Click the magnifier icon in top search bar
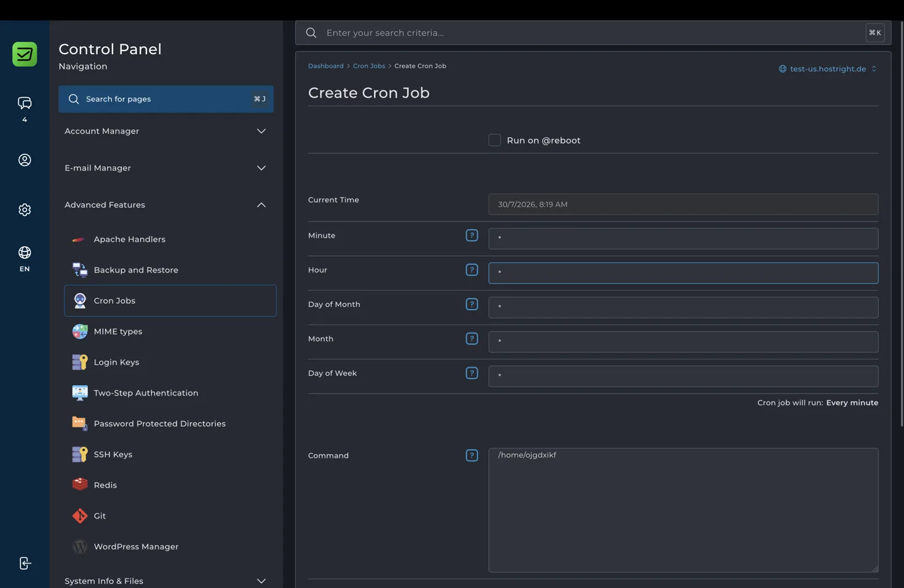Screen dimensions: 904x588 (311, 33)
